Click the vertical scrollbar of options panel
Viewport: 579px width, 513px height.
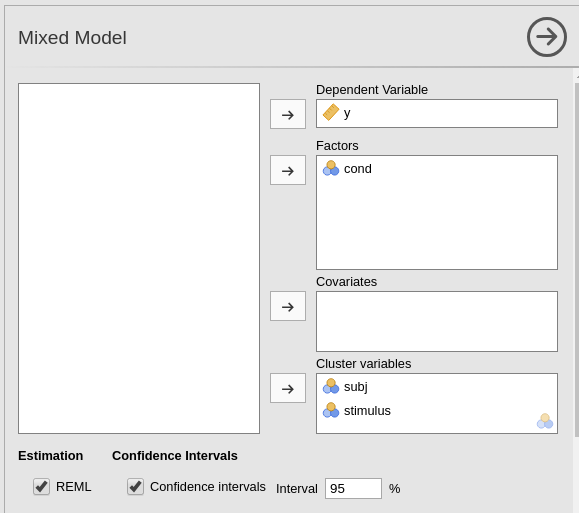pyautogui.click(x=577, y=260)
